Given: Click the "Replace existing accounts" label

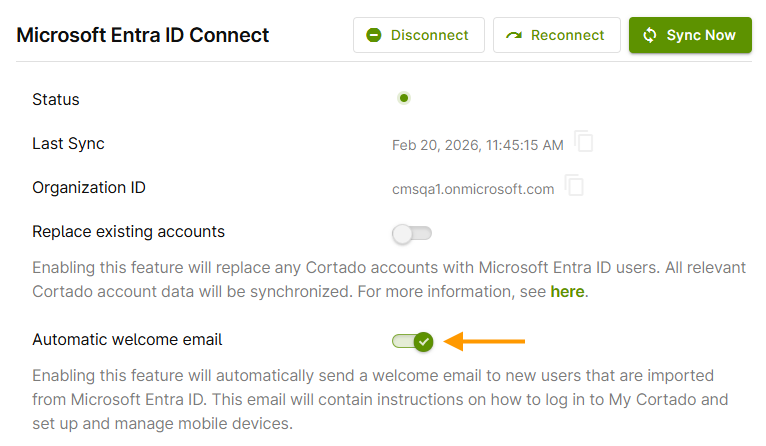Looking at the screenshot, I should tap(128, 232).
